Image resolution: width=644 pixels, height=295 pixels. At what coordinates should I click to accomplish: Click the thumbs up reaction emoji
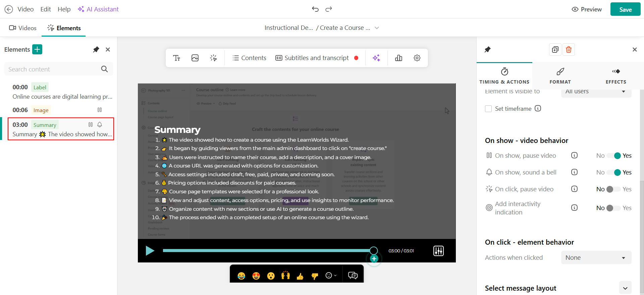point(300,276)
